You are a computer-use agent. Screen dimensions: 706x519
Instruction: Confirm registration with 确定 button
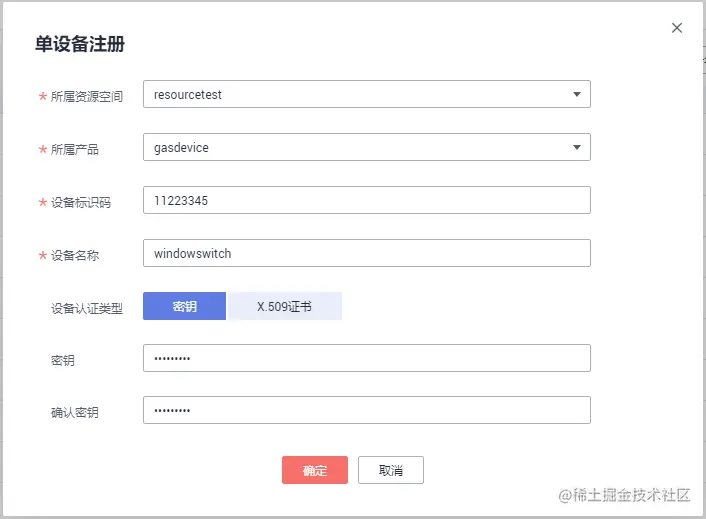pyautogui.click(x=315, y=470)
